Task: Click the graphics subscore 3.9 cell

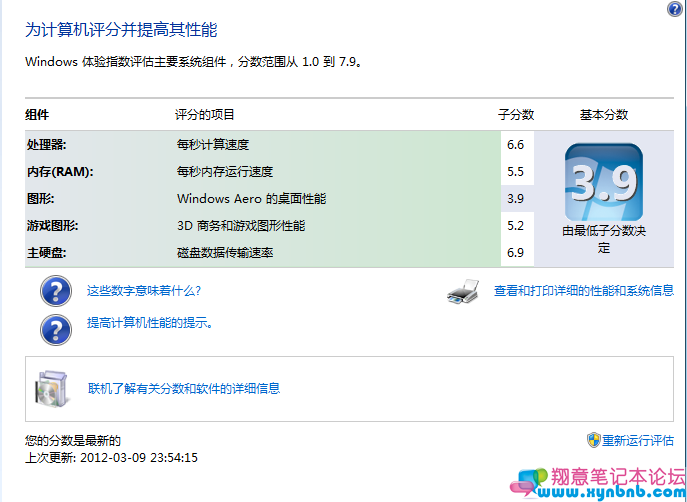Action: coord(517,199)
